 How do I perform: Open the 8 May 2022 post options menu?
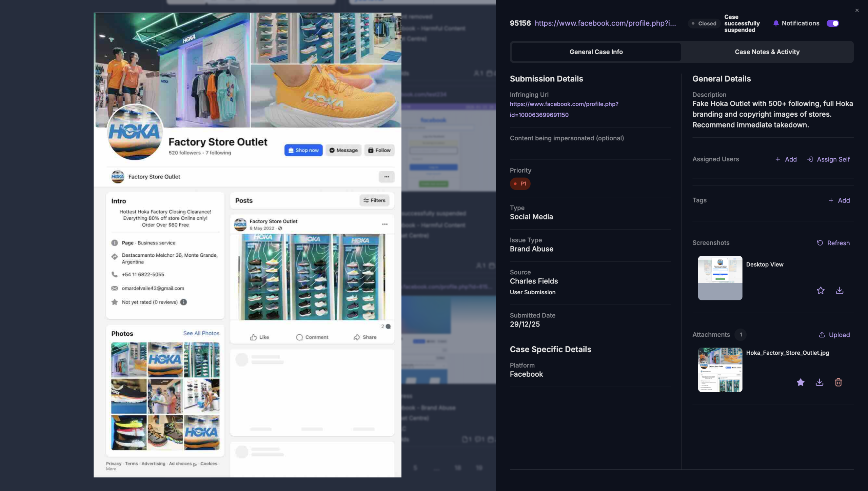pos(384,224)
